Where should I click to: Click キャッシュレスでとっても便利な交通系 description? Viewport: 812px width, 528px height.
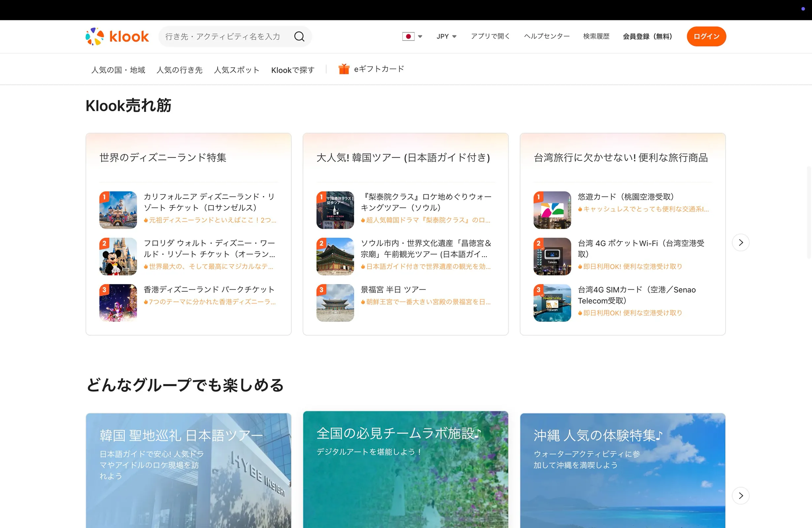tap(643, 210)
